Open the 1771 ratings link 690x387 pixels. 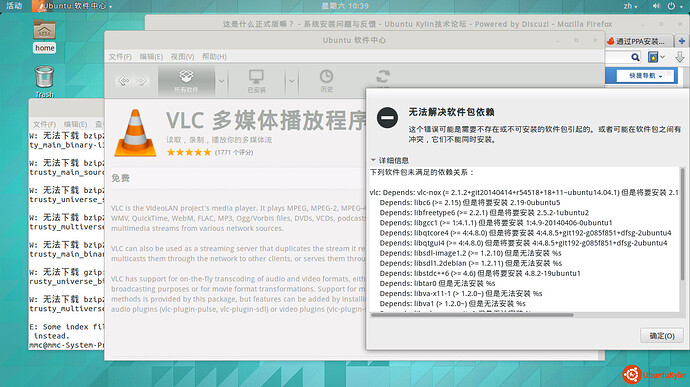coord(234,152)
